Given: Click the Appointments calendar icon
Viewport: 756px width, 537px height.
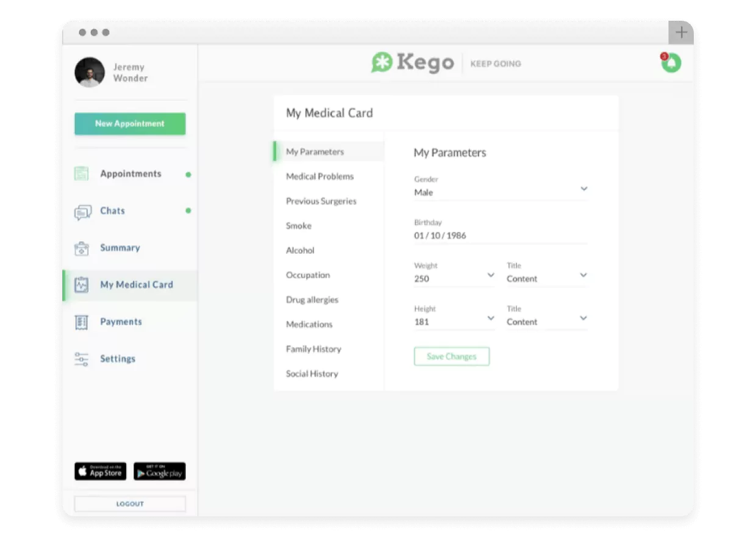Looking at the screenshot, I should click(x=81, y=174).
